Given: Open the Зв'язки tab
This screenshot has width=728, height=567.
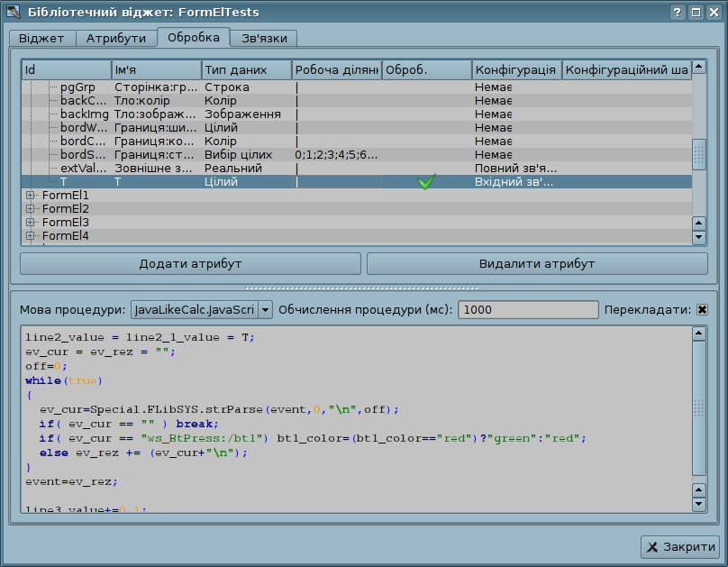Looking at the screenshot, I should pos(263,39).
